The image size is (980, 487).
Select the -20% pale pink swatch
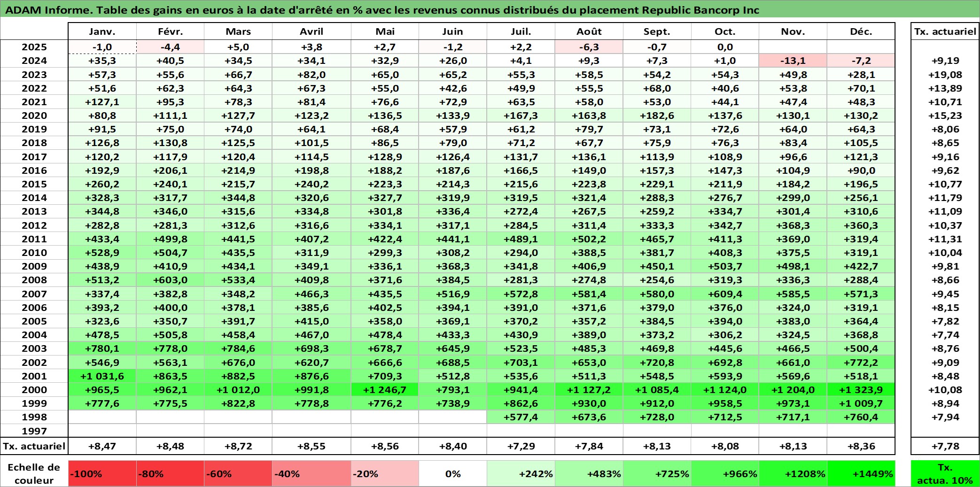tap(385, 473)
